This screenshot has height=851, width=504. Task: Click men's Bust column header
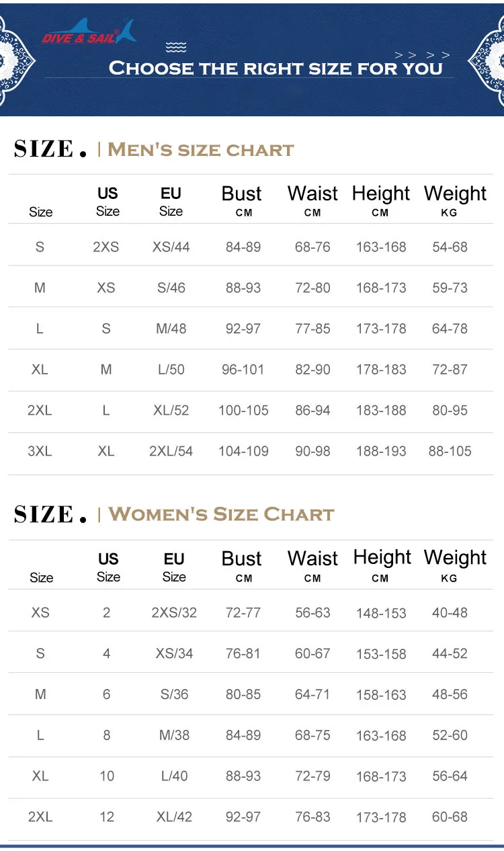242,200
